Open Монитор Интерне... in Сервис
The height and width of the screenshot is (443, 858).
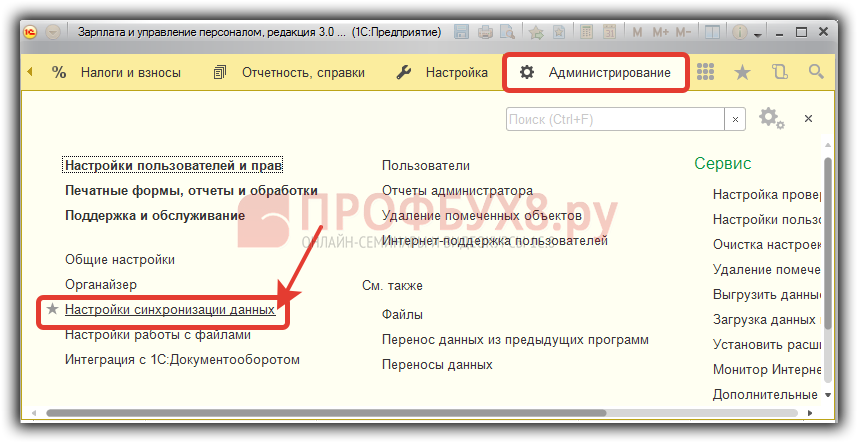point(767,370)
